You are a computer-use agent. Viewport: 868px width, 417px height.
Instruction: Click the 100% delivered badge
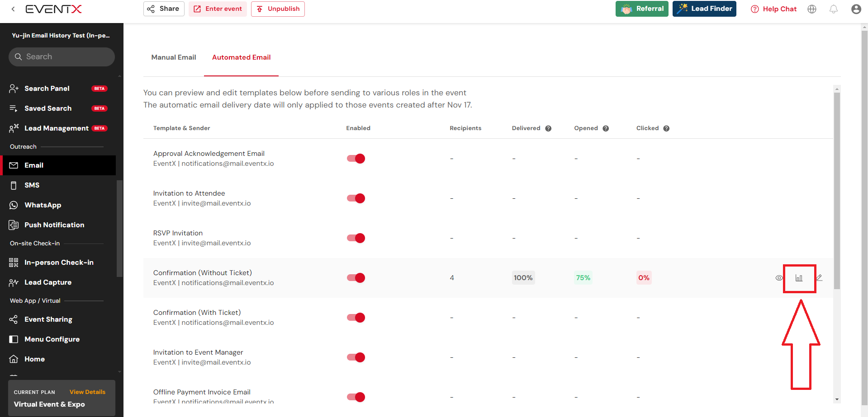(523, 278)
